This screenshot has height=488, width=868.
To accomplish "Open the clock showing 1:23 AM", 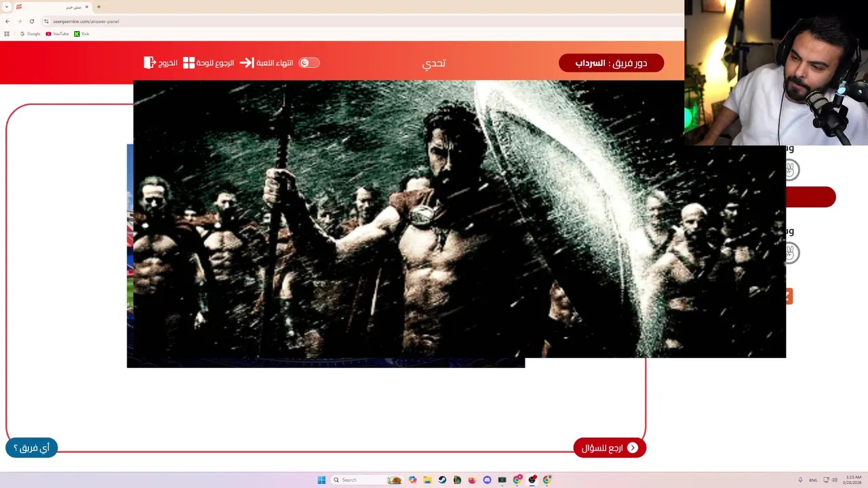I will point(853,480).
